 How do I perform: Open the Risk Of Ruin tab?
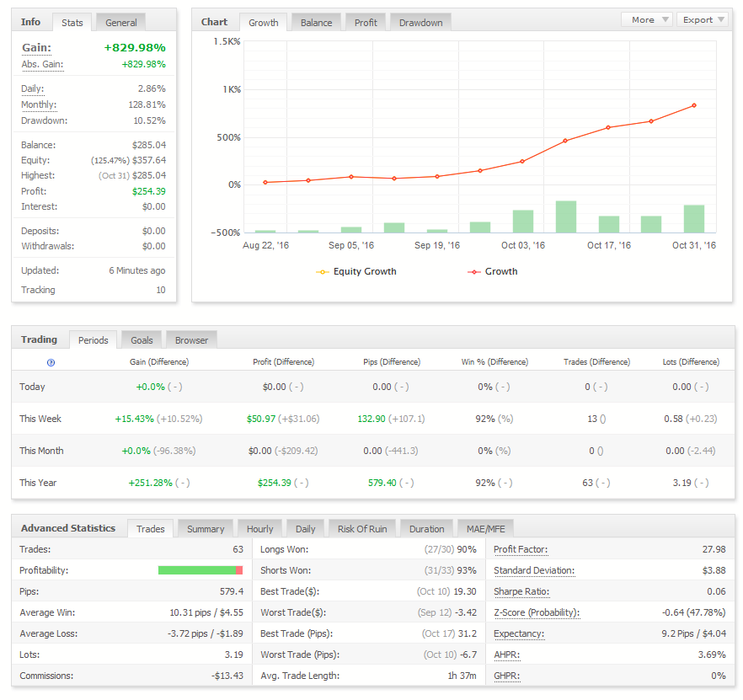point(362,528)
